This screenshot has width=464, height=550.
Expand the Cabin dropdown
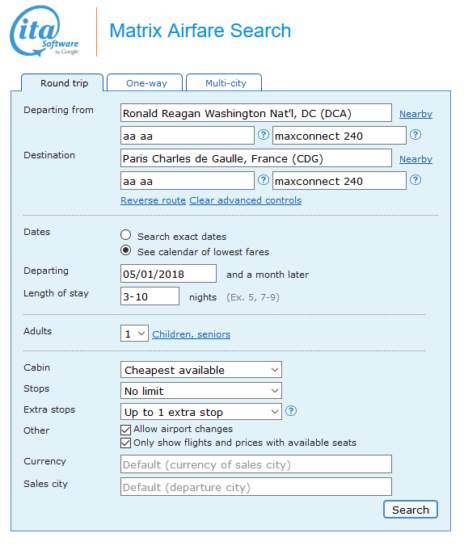[x=201, y=370]
